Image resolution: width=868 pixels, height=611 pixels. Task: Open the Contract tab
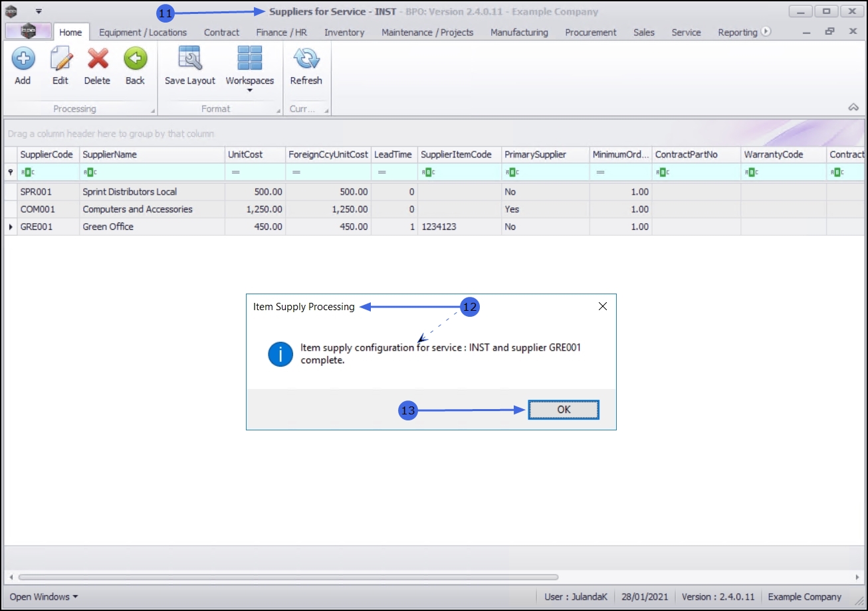(221, 32)
